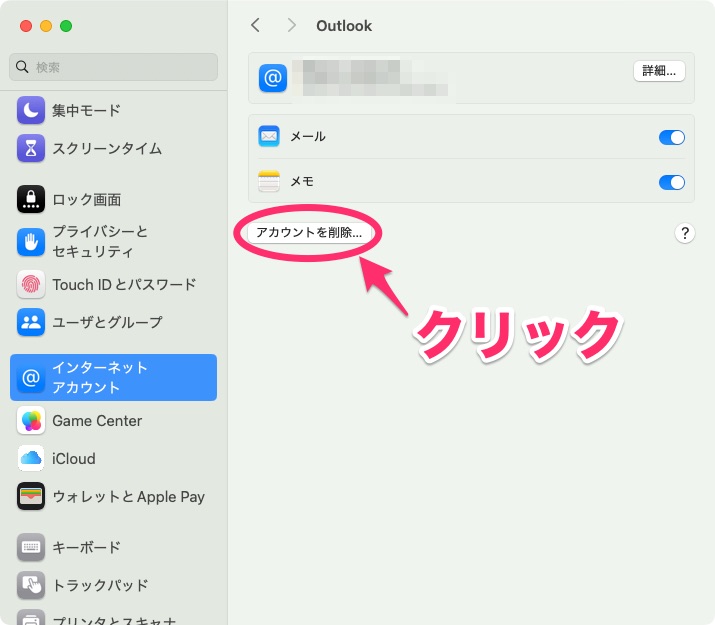Viewport: 715px width, 625px height.
Task: Click the メール row label
Action: tap(308, 136)
